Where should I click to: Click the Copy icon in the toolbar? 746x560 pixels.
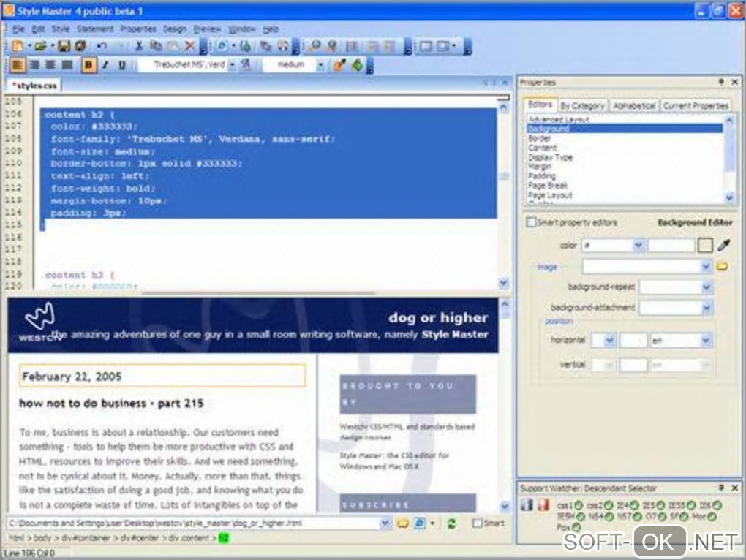pos(156,46)
